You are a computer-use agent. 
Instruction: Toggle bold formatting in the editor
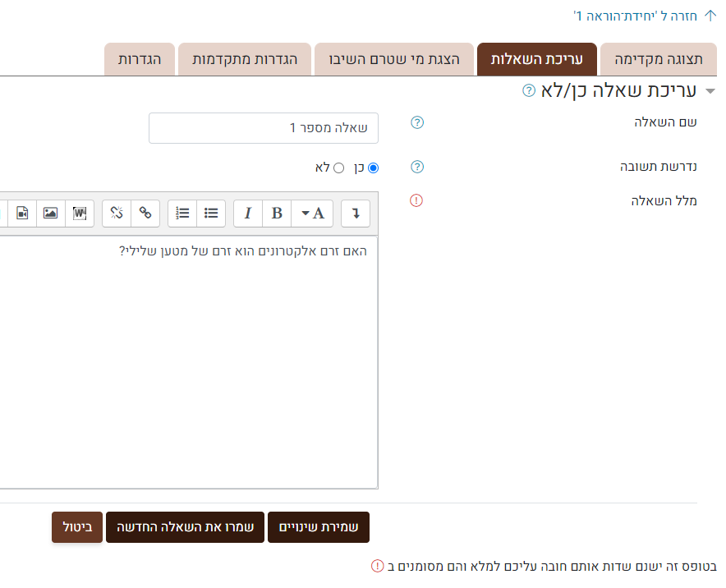[277, 214]
